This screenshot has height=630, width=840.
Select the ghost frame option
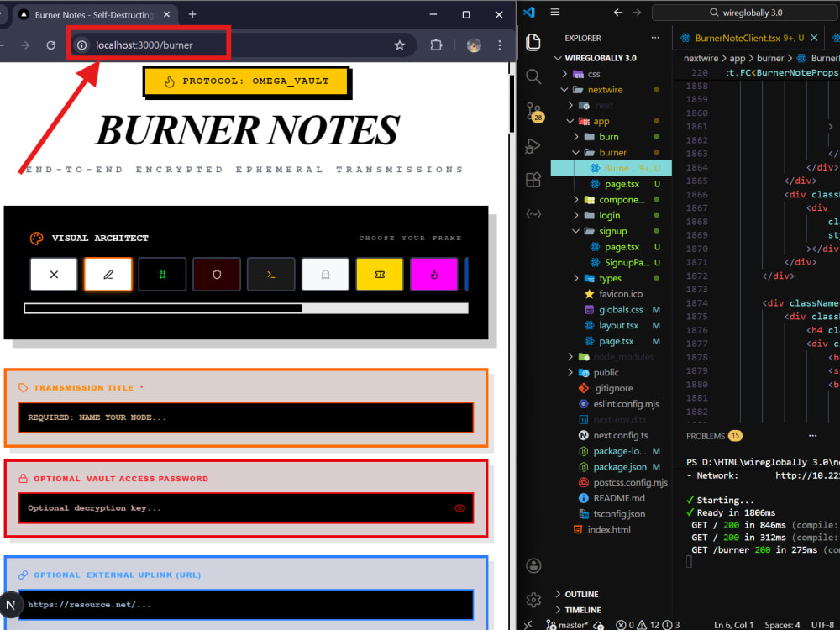[x=325, y=275]
